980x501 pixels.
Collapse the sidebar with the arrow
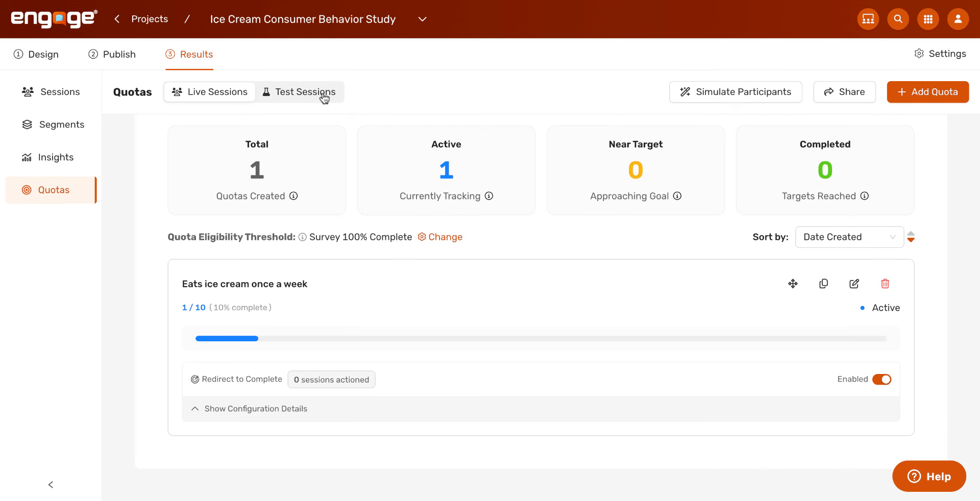[51, 485]
